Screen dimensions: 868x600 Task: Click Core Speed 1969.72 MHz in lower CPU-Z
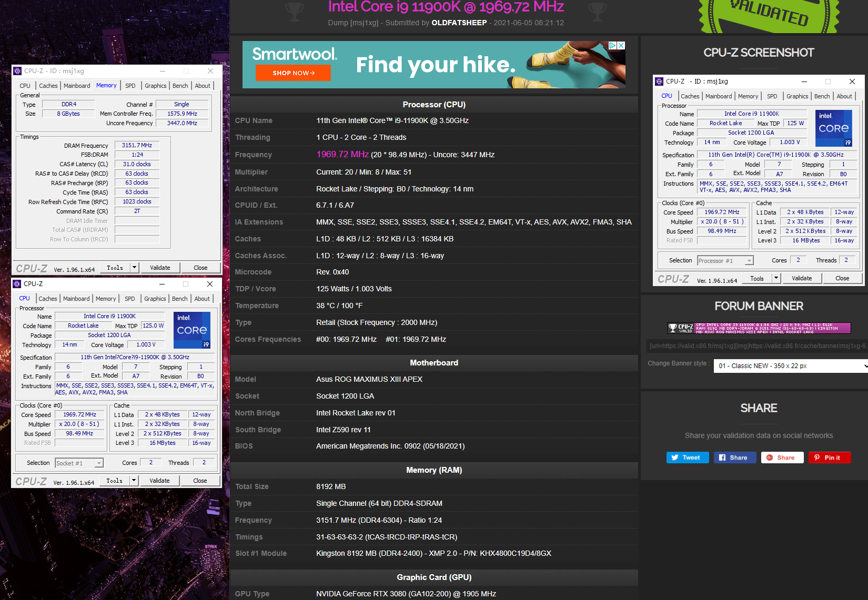click(x=79, y=414)
